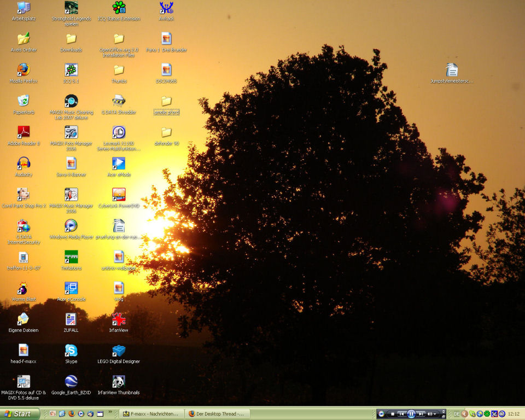
Task: Expand the Quick Launch overflow chevron
Action: pos(110,412)
